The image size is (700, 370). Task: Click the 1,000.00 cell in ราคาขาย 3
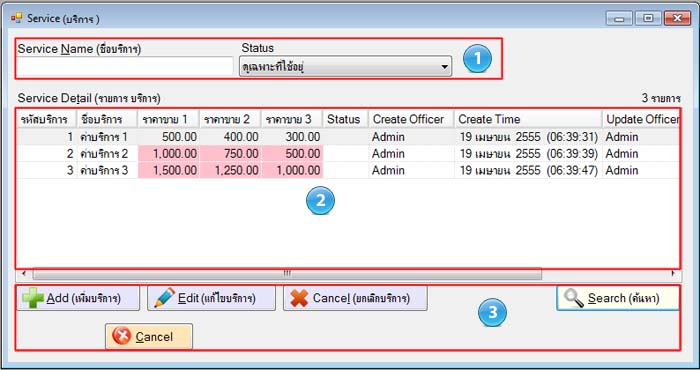(292, 170)
